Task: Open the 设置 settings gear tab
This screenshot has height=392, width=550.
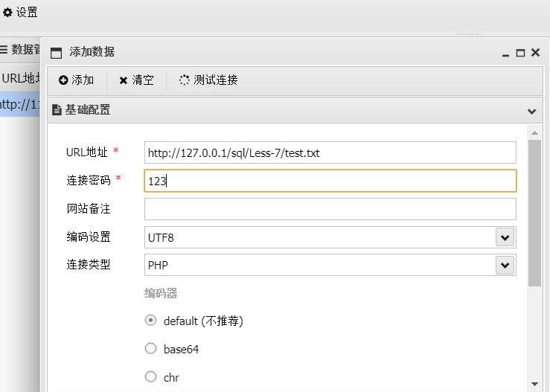Action: [20, 13]
